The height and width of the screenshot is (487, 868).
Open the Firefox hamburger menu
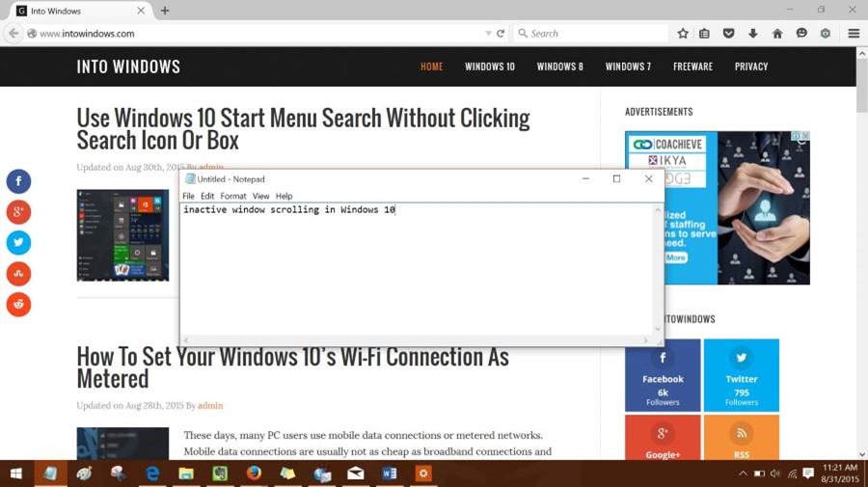coord(854,34)
